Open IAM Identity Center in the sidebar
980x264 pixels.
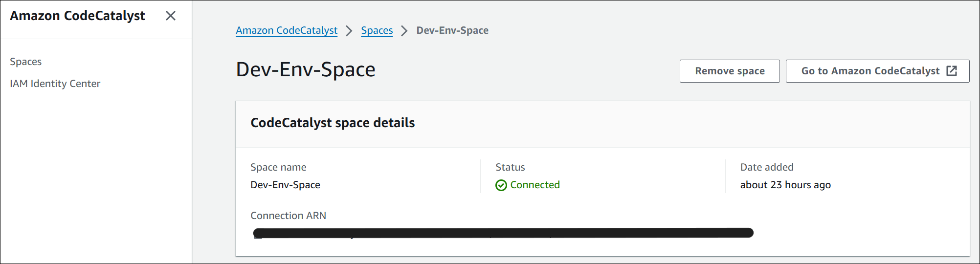click(x=55, y=84)
